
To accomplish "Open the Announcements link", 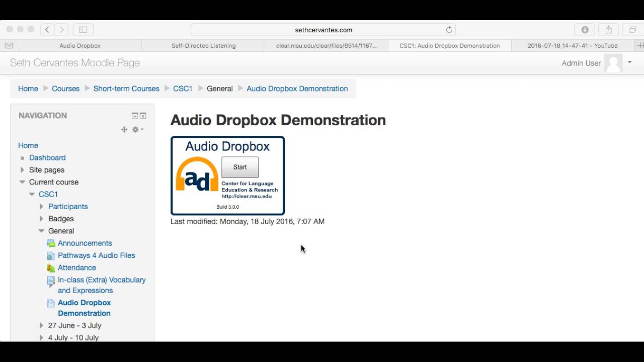I will 85,243.
